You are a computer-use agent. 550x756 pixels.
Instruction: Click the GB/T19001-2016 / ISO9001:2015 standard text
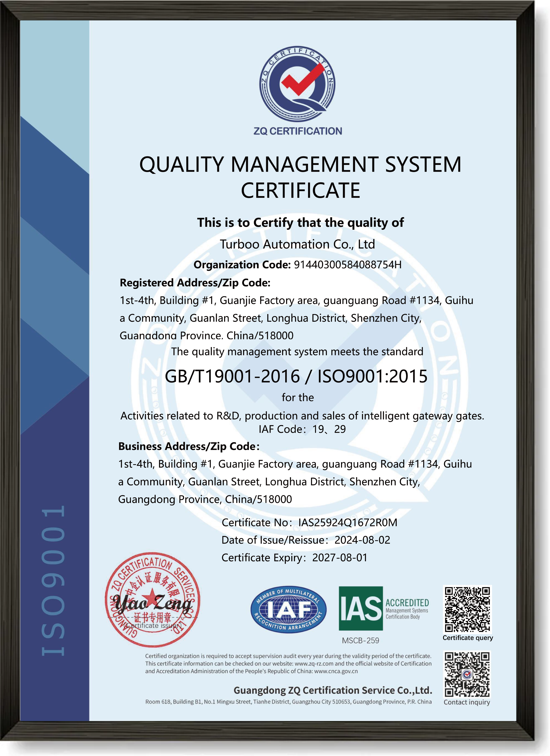(x=296, y=376)
